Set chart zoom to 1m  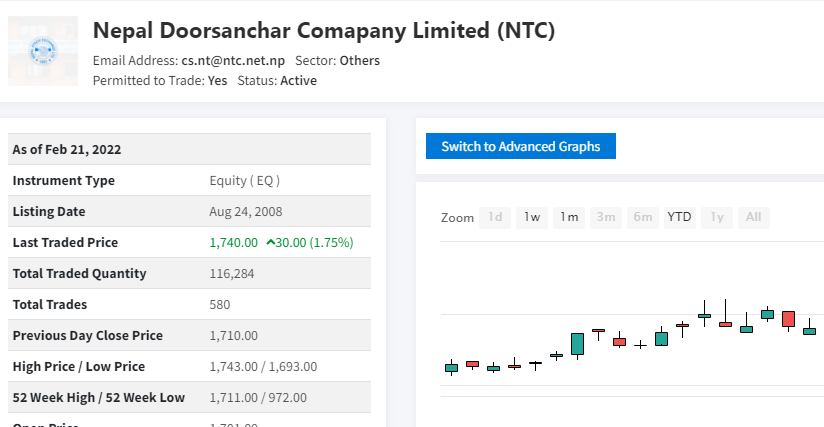pos(569,217)
